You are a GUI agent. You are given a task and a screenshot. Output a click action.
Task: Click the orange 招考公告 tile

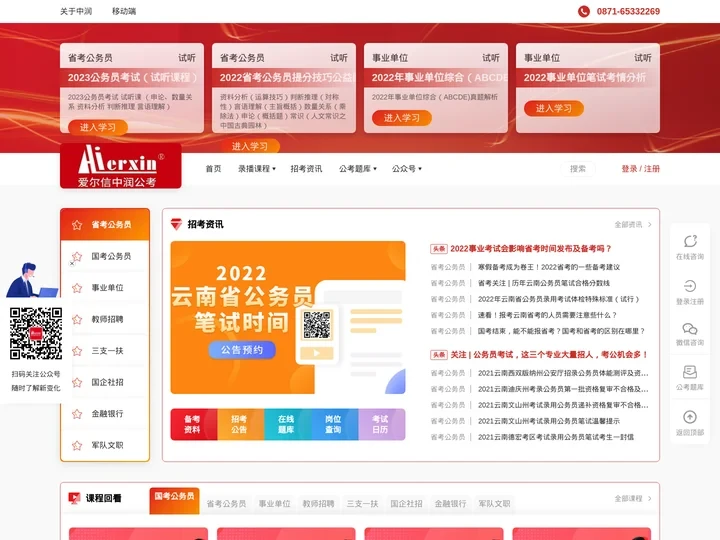(x=241, y=424)
